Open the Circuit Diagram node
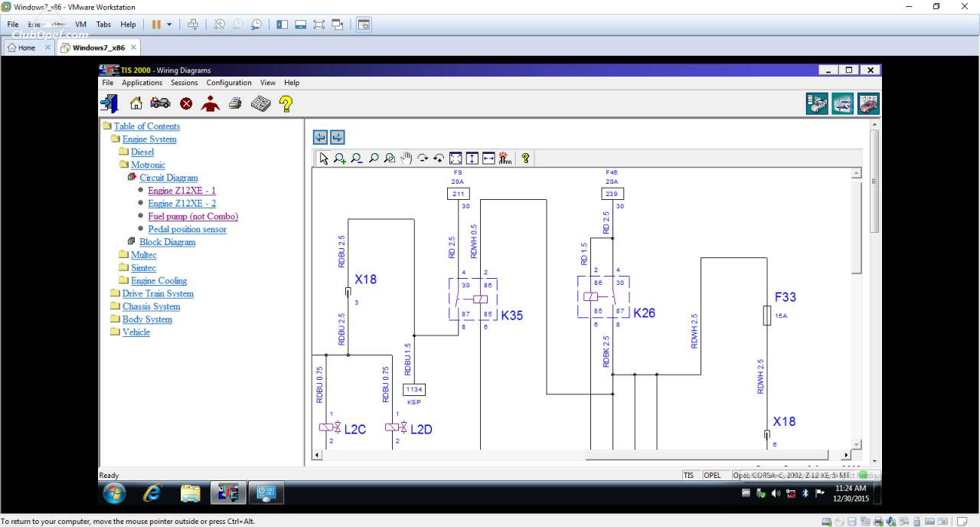 [x=168, y=178]
